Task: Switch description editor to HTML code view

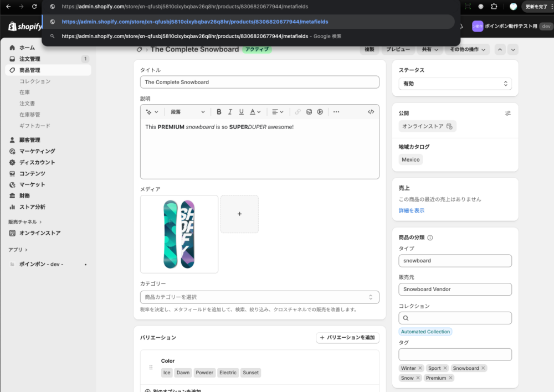Action: [x=371, y=112]
